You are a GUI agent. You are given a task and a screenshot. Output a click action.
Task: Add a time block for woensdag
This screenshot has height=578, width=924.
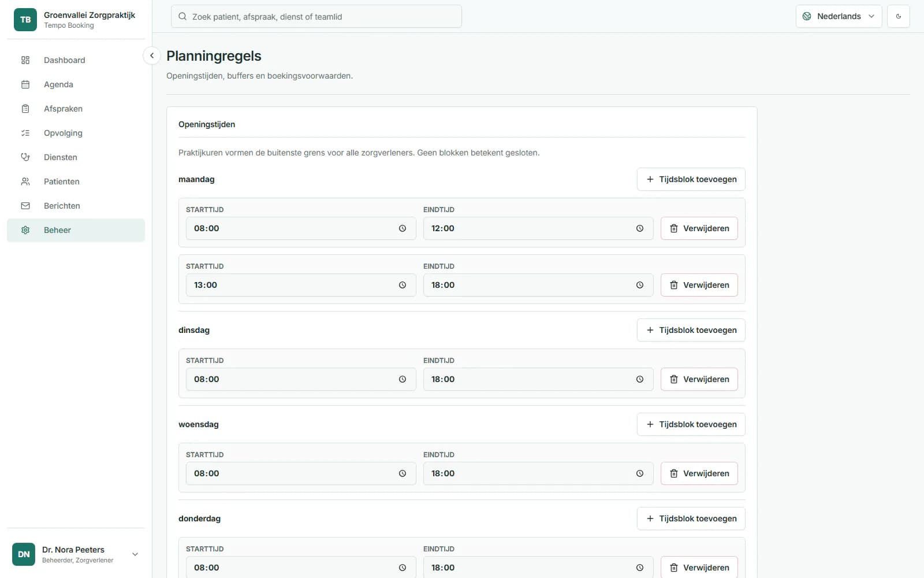click(x=691, y=424)
